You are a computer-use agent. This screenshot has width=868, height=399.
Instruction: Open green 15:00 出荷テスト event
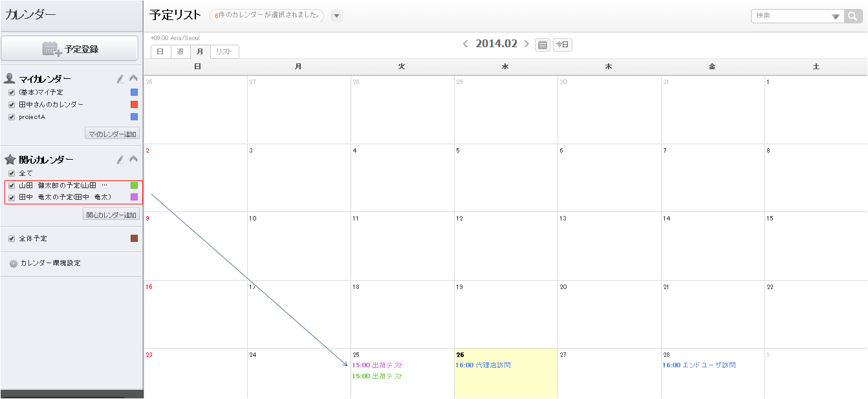pos(377,376)
